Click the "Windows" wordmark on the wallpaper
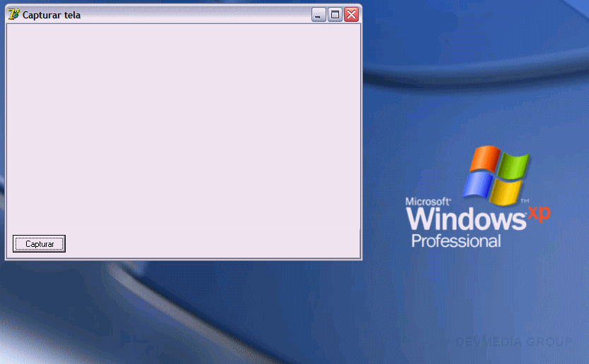The image size is (589, 364). (465, 219)
